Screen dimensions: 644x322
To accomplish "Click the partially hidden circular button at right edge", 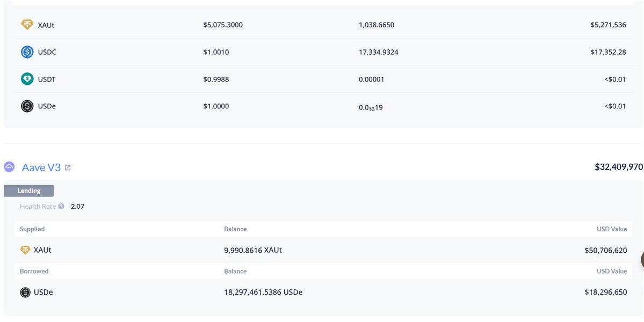I will (x=642, y=260).
